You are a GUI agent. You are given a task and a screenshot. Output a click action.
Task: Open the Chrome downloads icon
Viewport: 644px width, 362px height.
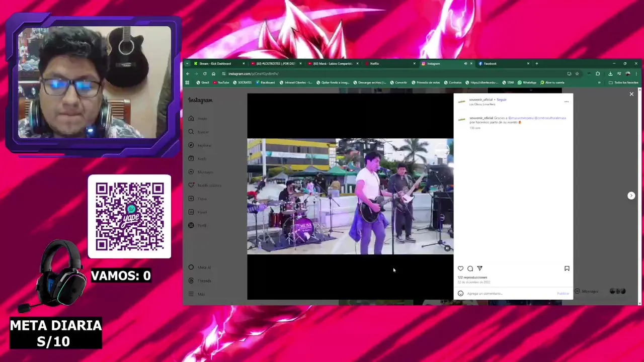coord(610,73)
